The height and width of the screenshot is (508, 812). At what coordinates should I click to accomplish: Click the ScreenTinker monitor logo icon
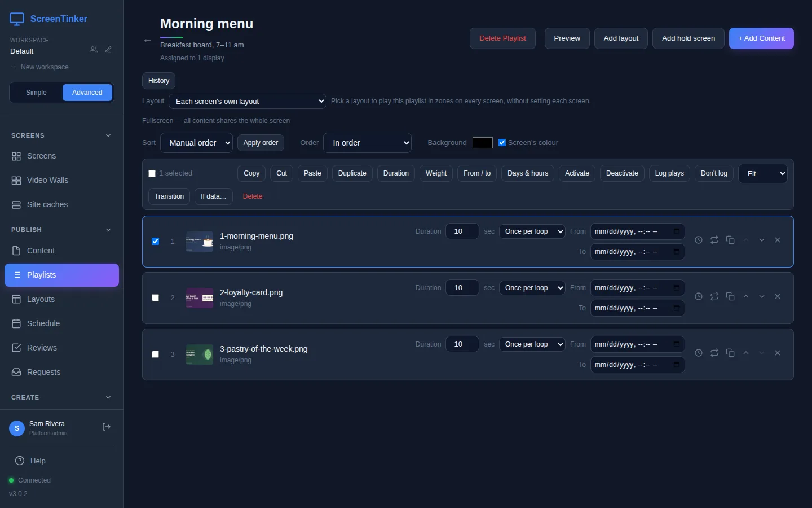pos(17,19)
